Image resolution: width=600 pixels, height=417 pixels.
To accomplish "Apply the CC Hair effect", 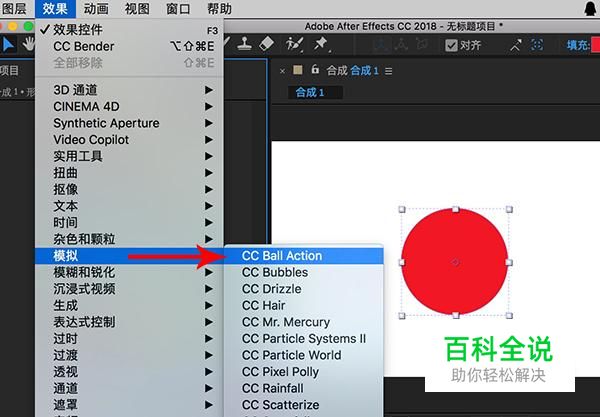I will coord(303,305).
